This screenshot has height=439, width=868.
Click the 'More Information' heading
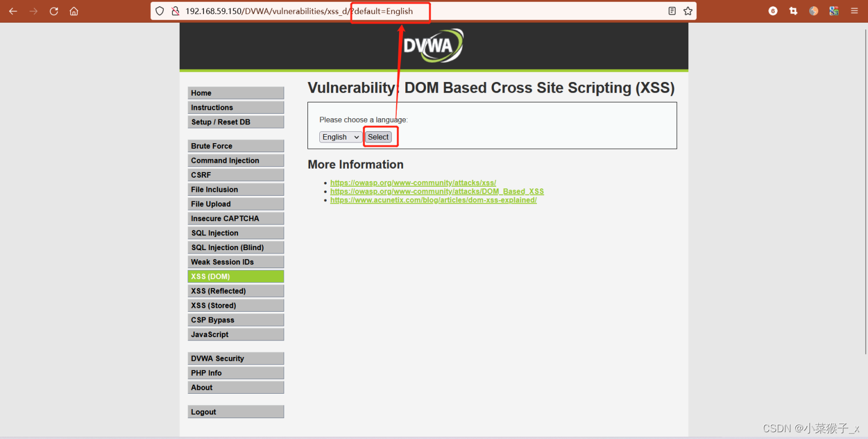(x=355, y=165)
